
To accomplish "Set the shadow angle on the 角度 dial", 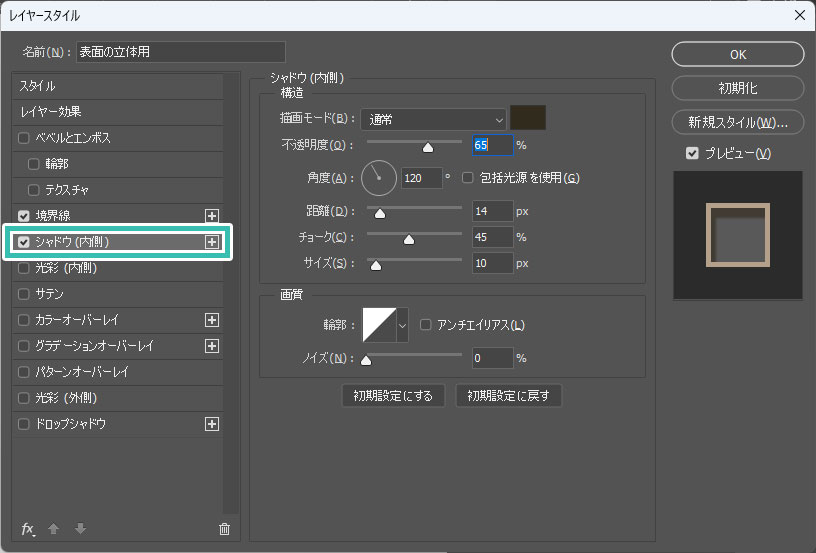I will [379, 178].
